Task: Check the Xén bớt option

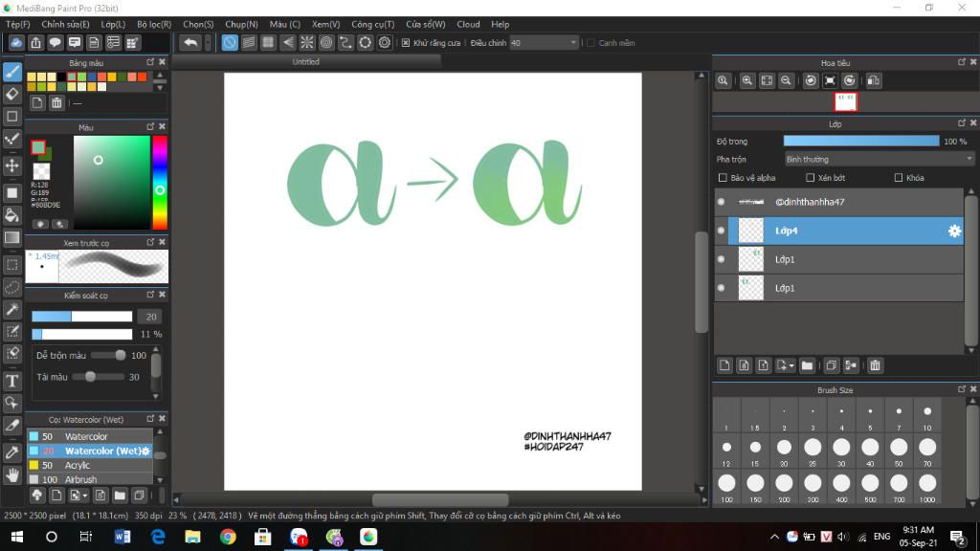Action: click(x=810, y=178)
